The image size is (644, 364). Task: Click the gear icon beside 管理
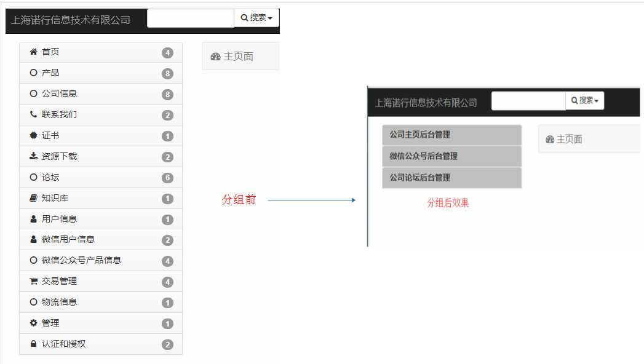point(33,323)
